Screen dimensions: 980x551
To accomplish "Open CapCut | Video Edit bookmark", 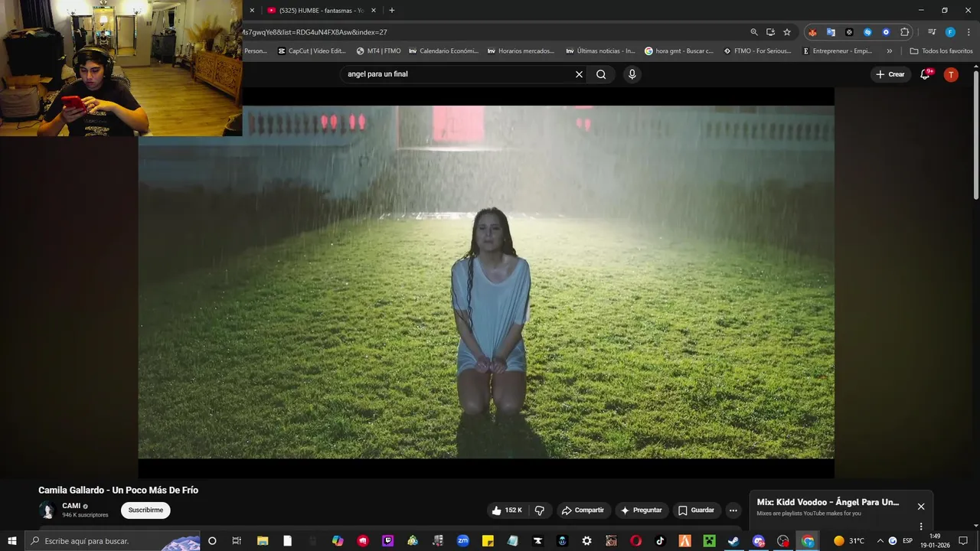I will pyautogui.click(x=312, y=51).
